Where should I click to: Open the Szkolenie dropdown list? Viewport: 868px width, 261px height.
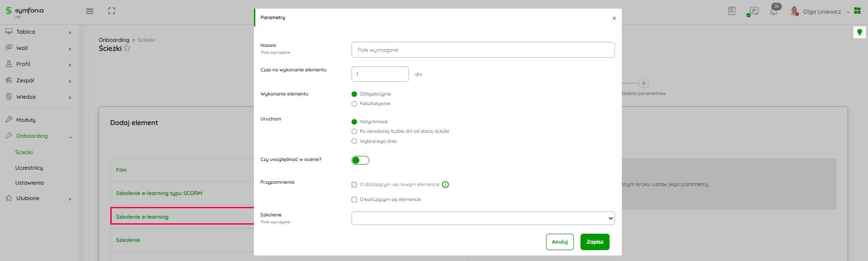483,218
